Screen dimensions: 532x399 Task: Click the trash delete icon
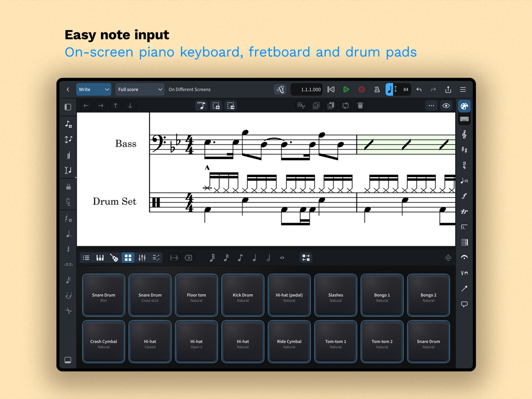tap(360, 105)
